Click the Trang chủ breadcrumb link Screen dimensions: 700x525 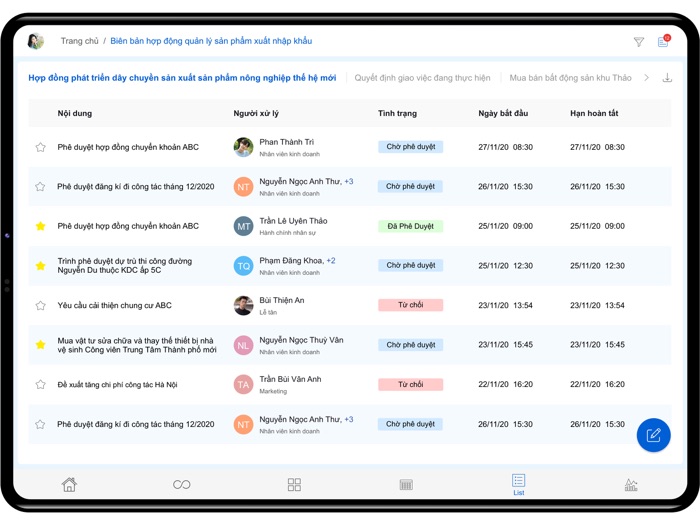tap(79, 41)
